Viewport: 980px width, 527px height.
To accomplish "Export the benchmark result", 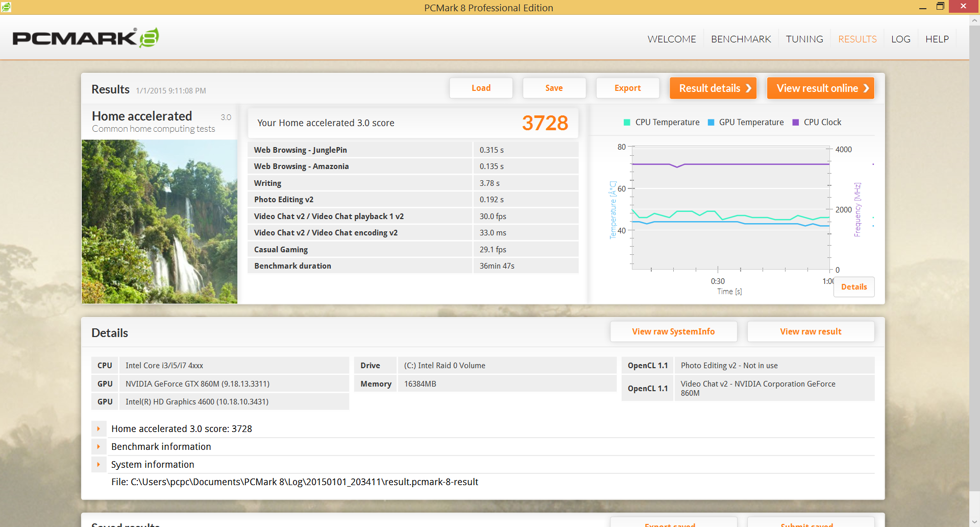I will tap(627, 88).
